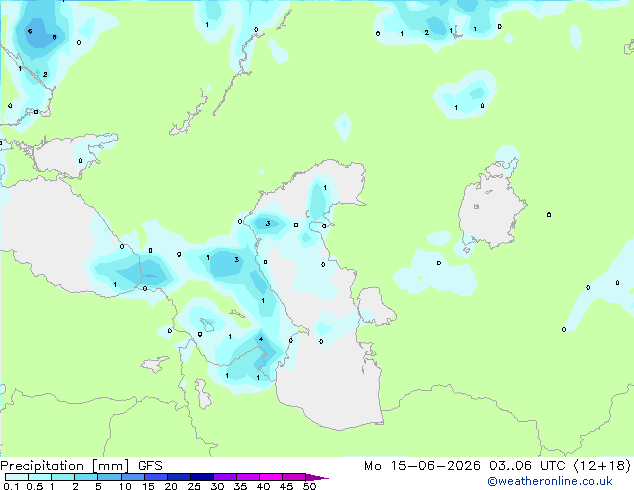Select the 45 to 50 mm legend swatch

coord(294,477)
